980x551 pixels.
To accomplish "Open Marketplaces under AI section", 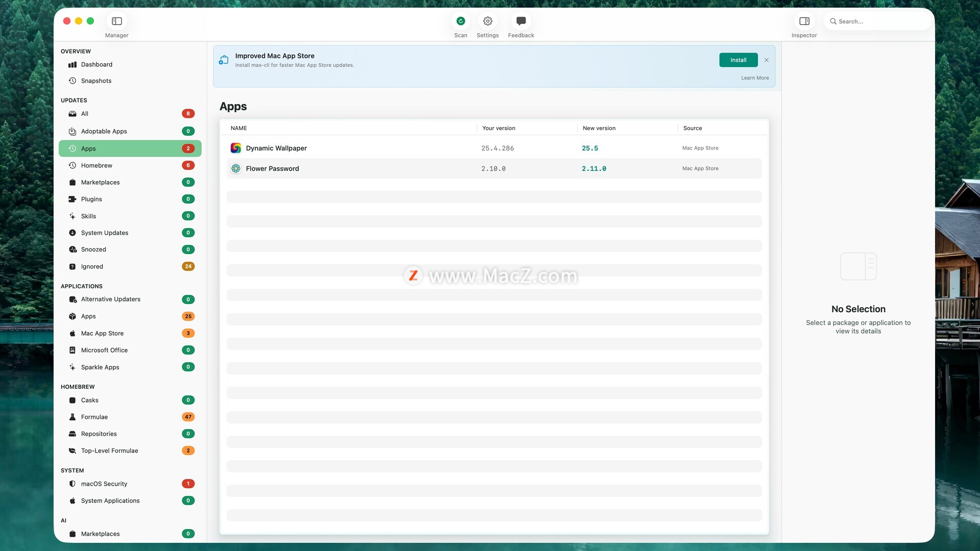I will 130,534.
